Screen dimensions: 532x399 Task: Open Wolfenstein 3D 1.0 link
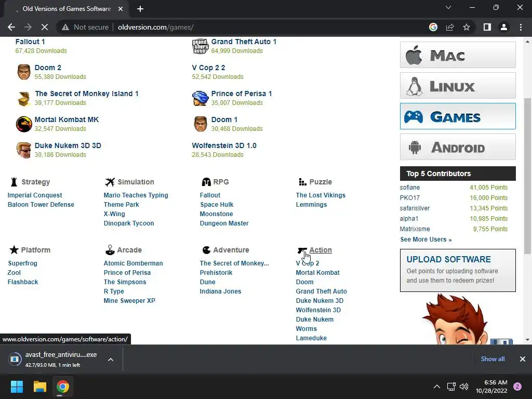click(224, 145)
